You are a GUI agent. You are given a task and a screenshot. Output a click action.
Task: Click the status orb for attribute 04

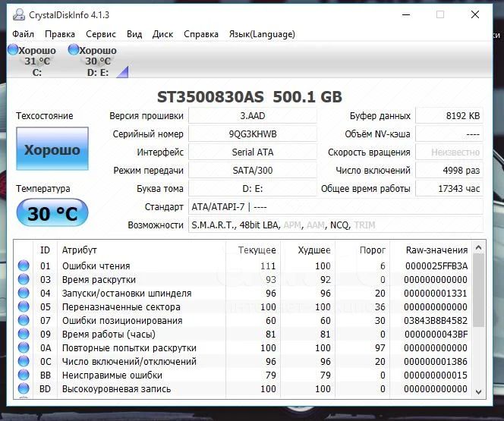[24, 293]
